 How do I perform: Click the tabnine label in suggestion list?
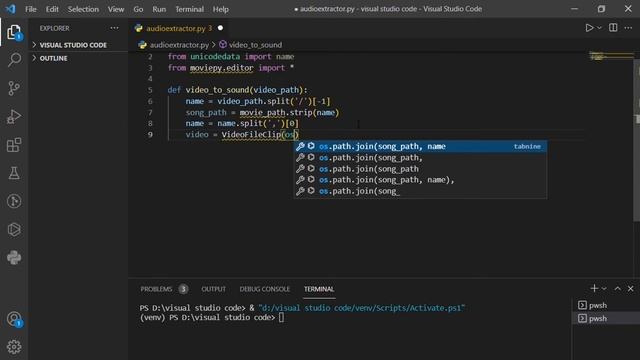(x=527, y=146)
